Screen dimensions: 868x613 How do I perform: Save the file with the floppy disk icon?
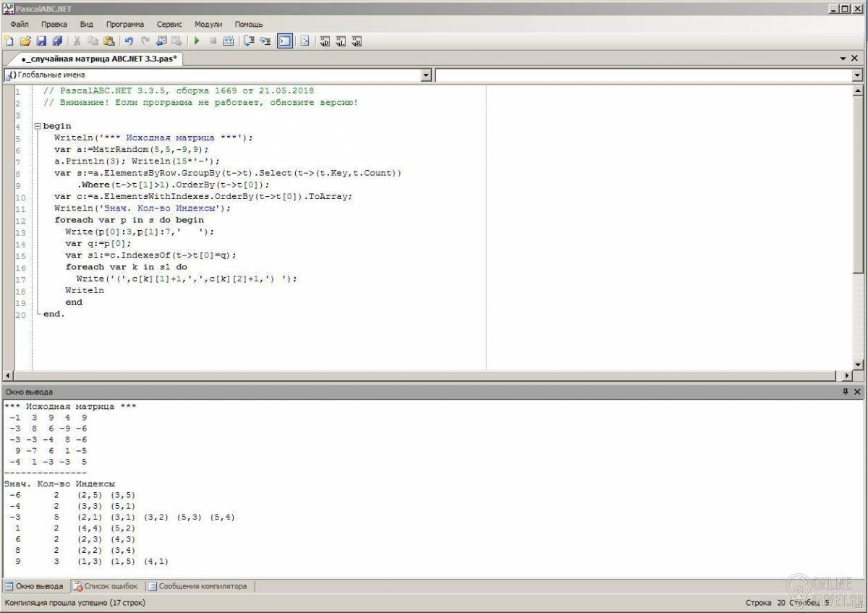tap(41, 41)
